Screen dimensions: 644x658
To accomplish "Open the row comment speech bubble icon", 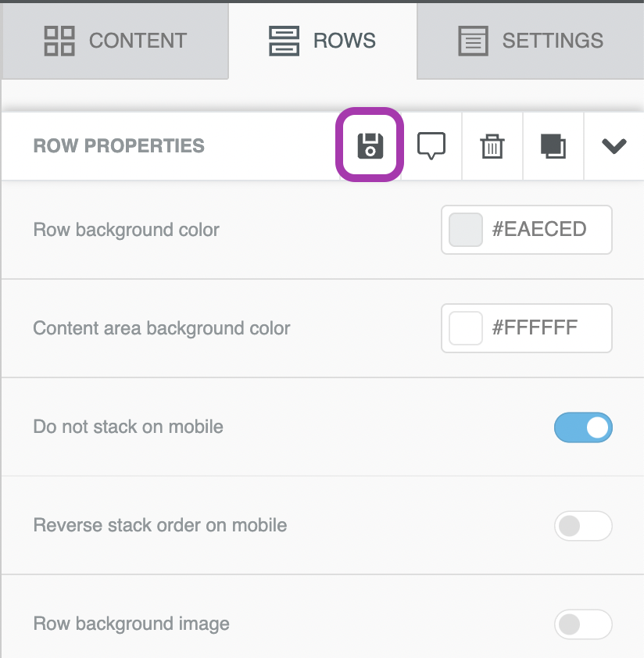I will (431, 146).
